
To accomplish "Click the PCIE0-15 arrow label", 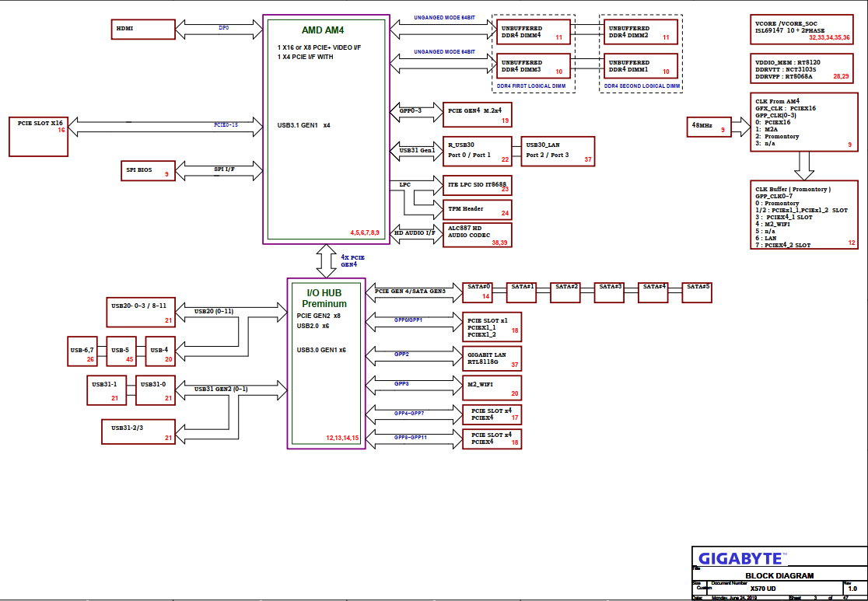I will 226,125.
